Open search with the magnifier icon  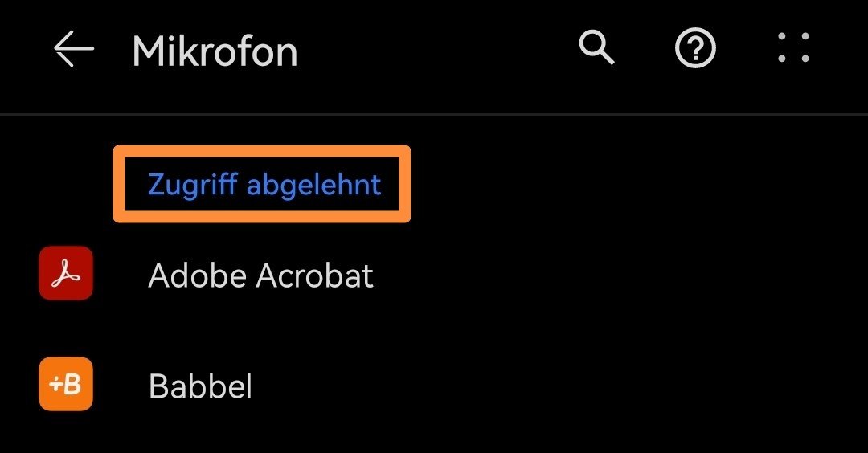596,50
